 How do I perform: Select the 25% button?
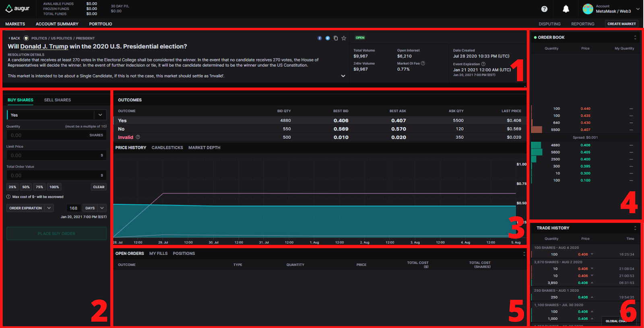pyautogui.click(x=12, y=187)
